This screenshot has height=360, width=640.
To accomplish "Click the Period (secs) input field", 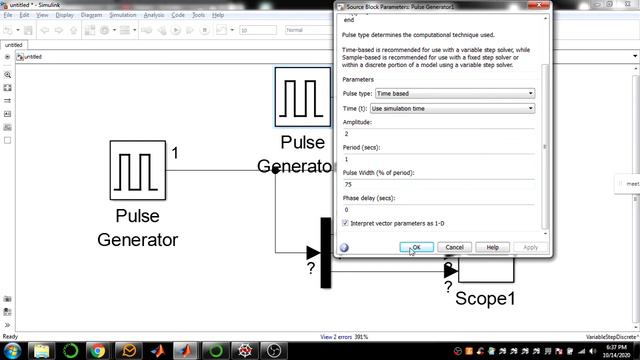I will [x=438, y=159].
